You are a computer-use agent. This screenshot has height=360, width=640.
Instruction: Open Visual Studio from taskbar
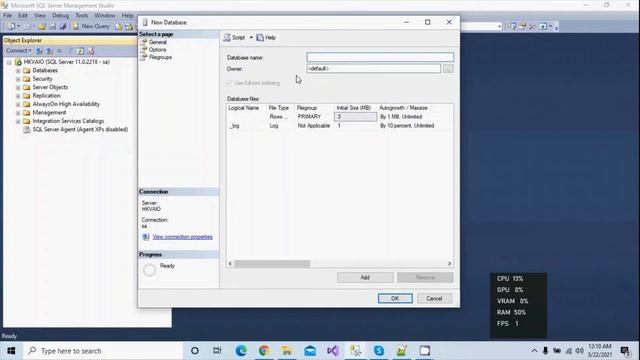click(x=333, y=351)
